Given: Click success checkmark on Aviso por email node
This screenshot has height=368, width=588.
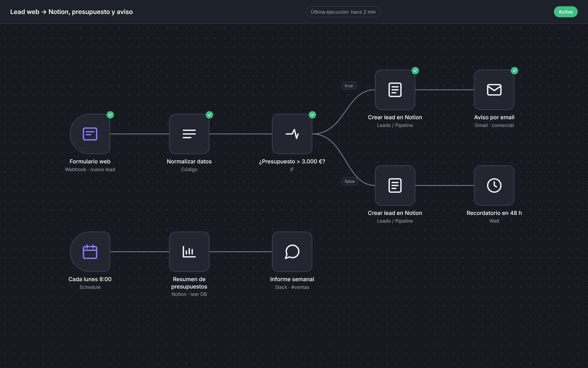Looking at the screenshot, I should 514,71.
